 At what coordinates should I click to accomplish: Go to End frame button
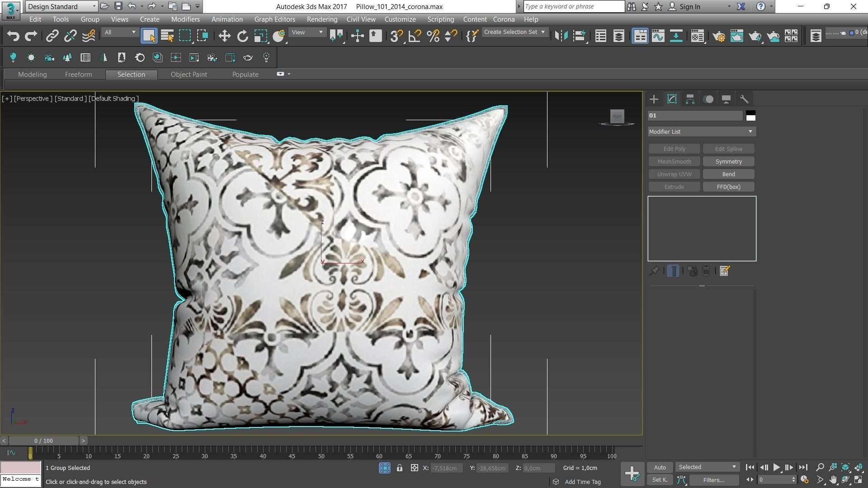(x=803, y=468)
